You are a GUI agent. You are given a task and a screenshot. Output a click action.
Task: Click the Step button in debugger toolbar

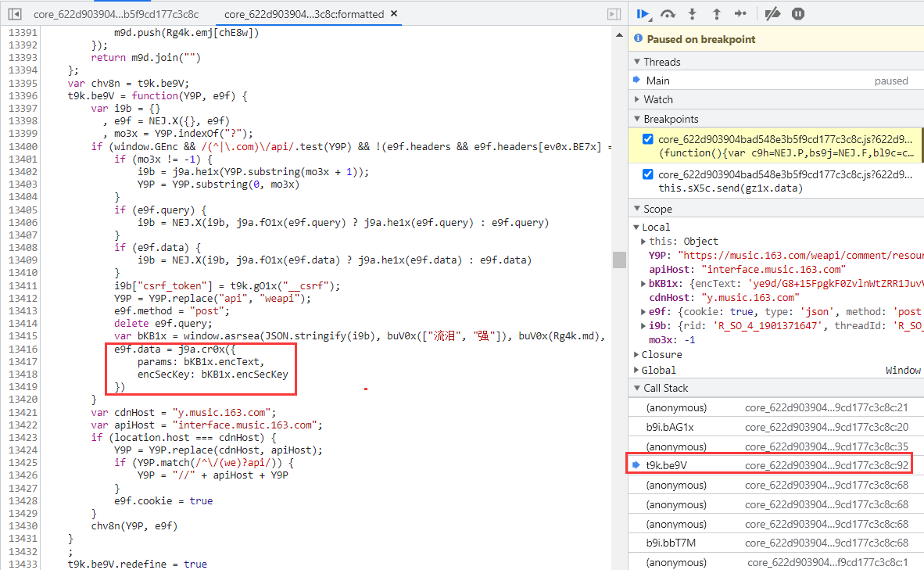[740, 13]
